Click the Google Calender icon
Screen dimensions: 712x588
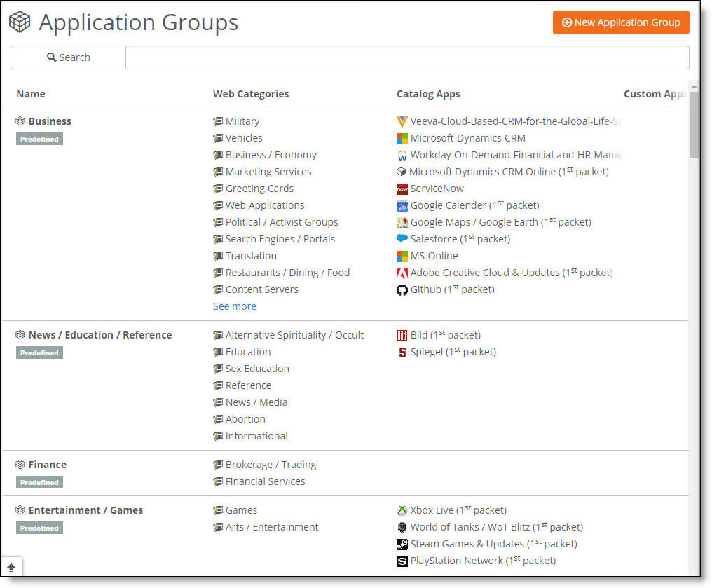click(402, 205)
